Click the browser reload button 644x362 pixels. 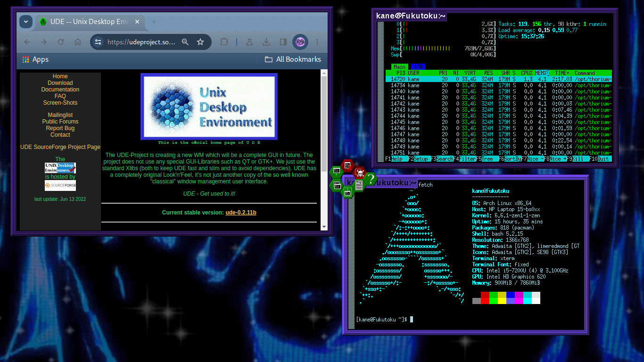click(61, 42)
